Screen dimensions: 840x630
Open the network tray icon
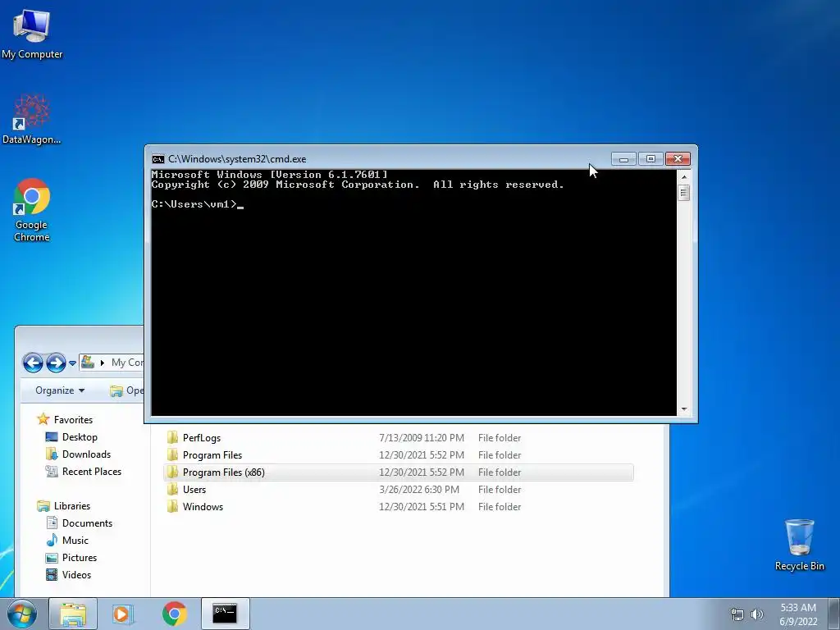[737, 614]
